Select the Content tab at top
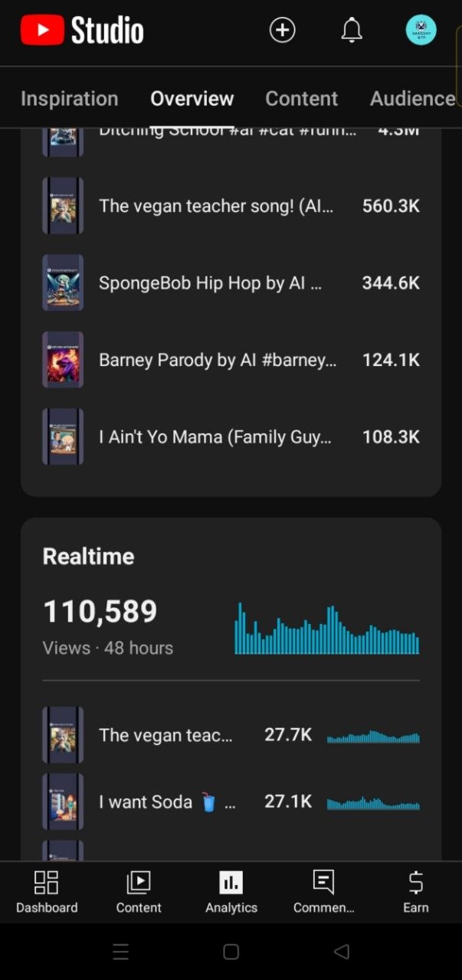The width and height of the screenshot is (462, 980). [301, 99]
